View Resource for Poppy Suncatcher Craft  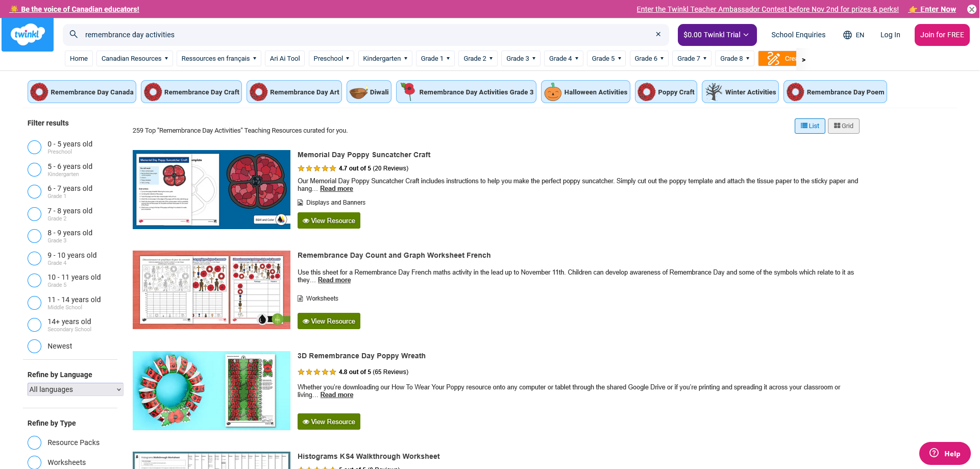(329, 220)
